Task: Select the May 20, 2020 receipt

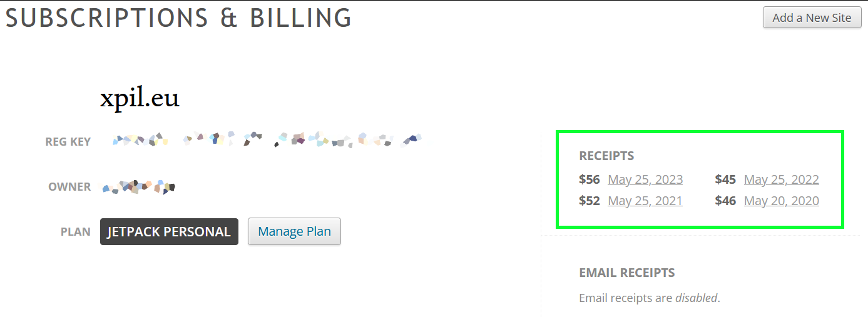Action: pyautogui.click(x=781, y=201)
